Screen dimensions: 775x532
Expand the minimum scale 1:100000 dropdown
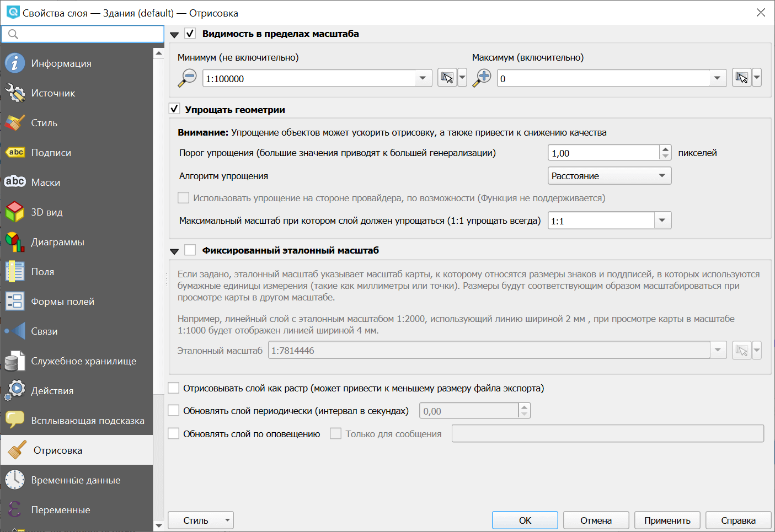(x=423, y=78)
